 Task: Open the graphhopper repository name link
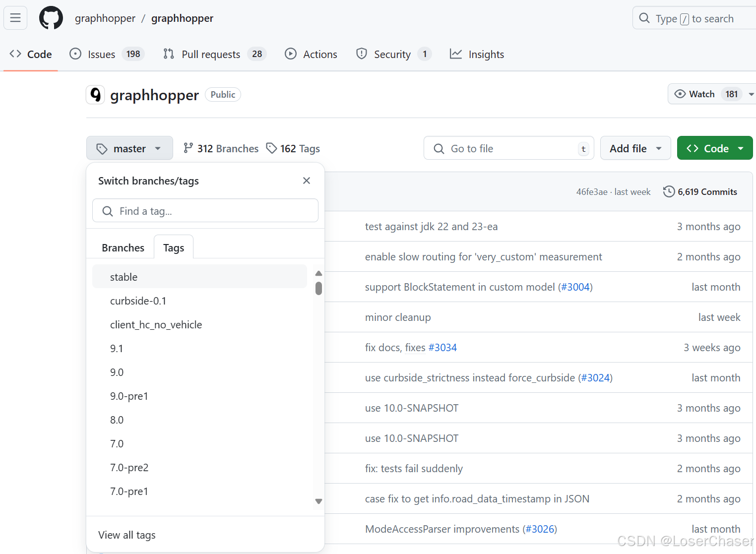(182, 18)
